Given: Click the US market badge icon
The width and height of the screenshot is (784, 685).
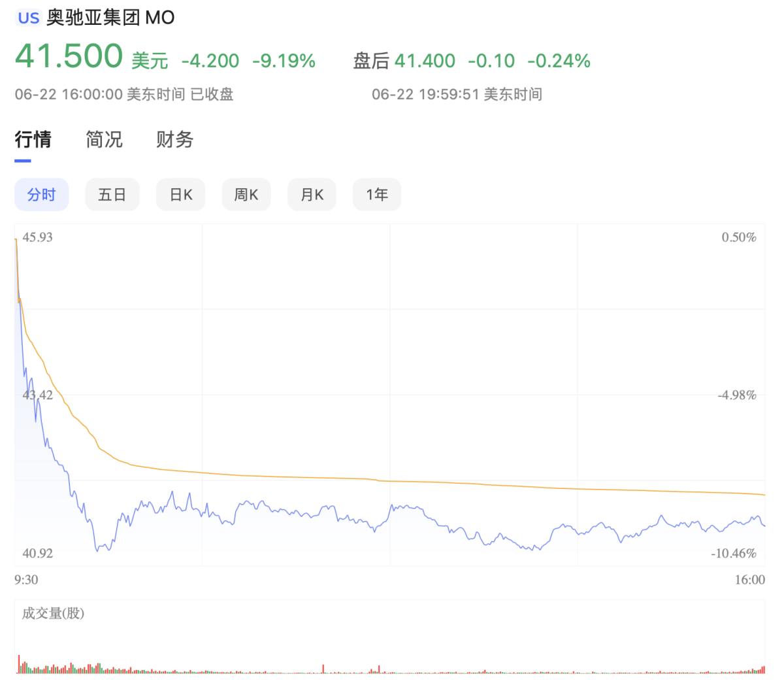Looking at the screenshot, I should pyautogui.click(x=28, y=17).
